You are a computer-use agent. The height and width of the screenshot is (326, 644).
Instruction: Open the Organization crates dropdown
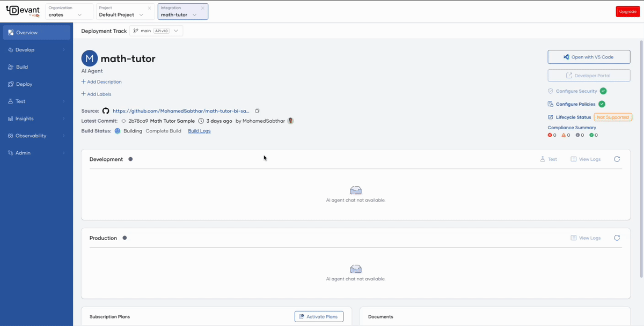(69, 11)
